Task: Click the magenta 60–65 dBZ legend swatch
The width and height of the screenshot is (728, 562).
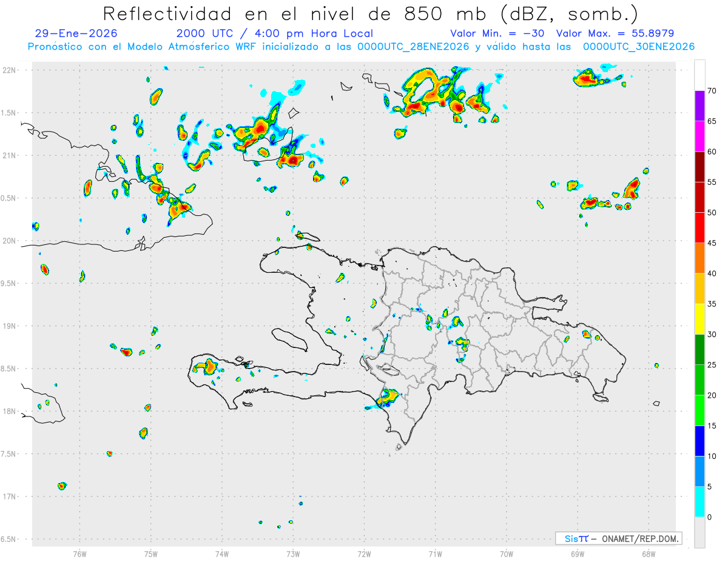Action: coord(699,136)
